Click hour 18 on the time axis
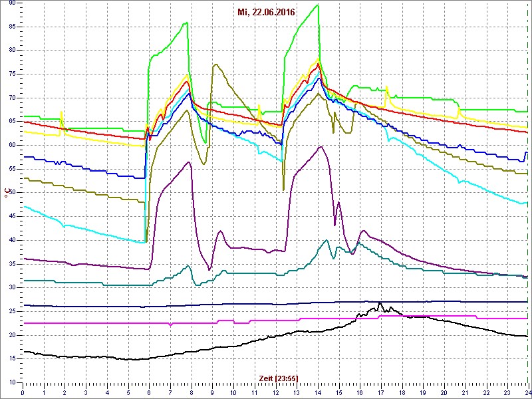The image size is (532, 399). tap(402, 392)
